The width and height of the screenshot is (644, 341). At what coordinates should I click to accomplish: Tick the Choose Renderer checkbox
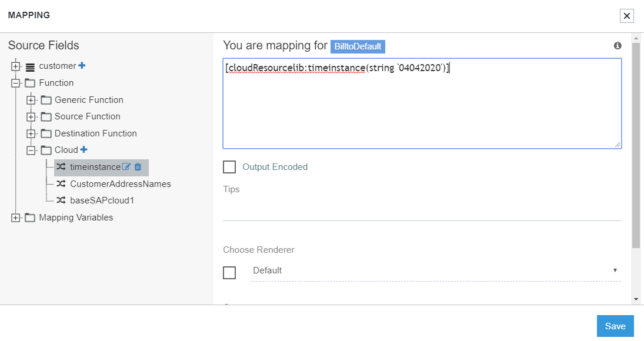pyautogui.click(x=229, y=273)
